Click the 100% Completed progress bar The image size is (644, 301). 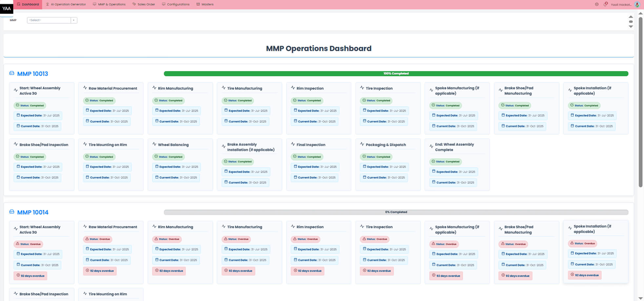[396, 73]
